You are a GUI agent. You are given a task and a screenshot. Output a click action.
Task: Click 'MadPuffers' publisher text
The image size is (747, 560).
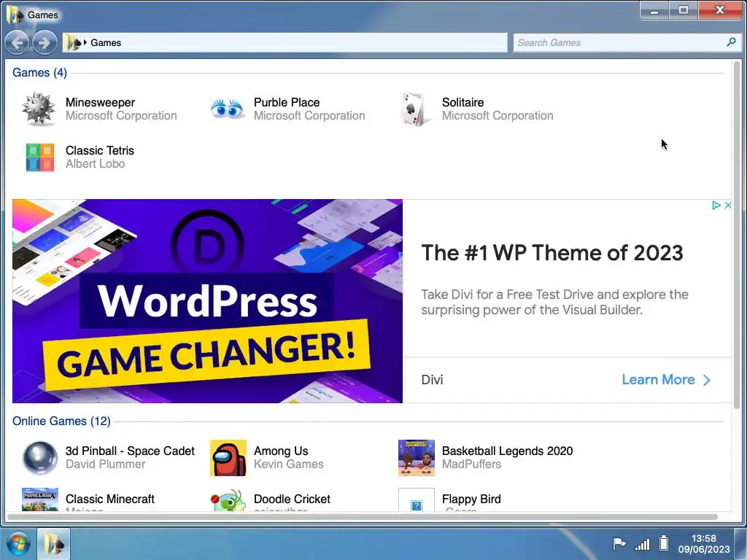[472, 464]
